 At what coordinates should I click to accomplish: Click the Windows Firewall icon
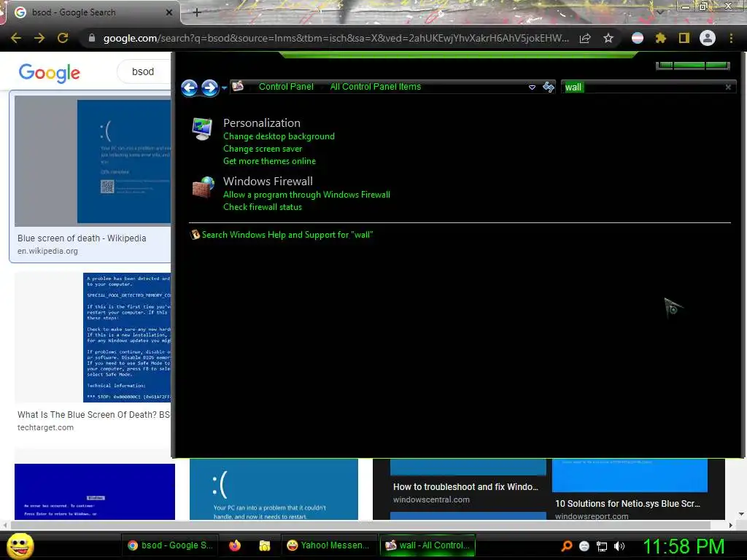[204, 187]
